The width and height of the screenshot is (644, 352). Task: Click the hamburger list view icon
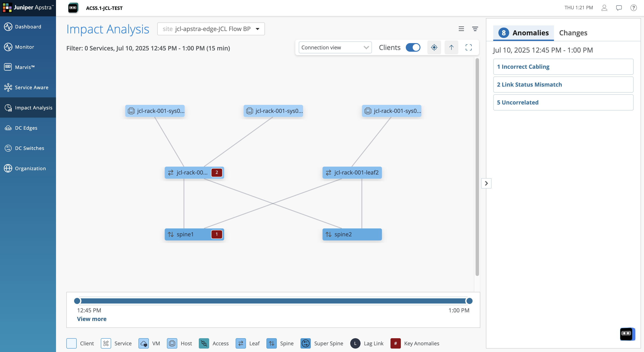(461, 29)
